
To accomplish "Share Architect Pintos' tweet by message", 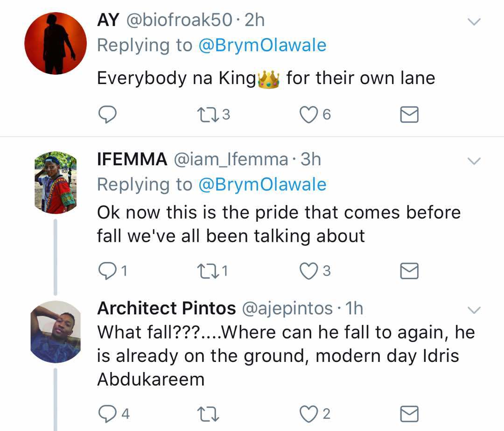I will pos(410,414).
